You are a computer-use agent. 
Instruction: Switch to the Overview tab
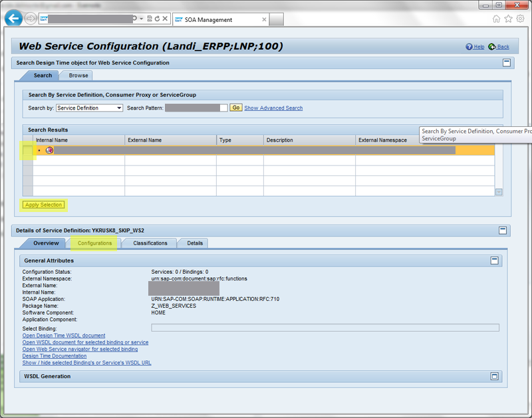tap(46, 243)
